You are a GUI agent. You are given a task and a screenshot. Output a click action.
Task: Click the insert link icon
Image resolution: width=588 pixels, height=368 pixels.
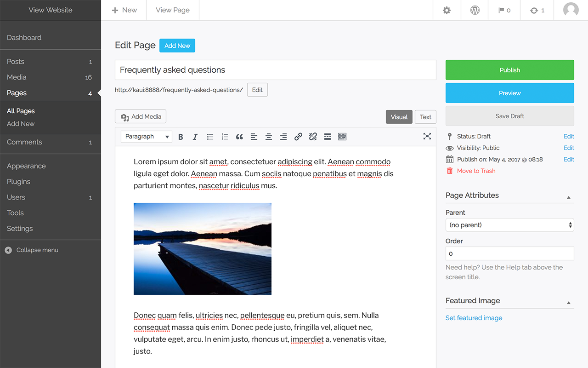click(298, 137)
